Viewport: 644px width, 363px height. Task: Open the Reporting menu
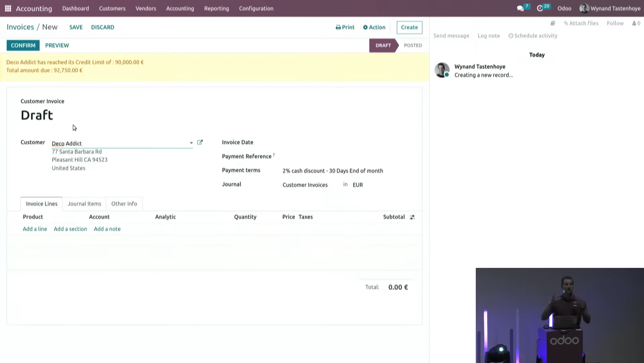[x=217, y=8]
